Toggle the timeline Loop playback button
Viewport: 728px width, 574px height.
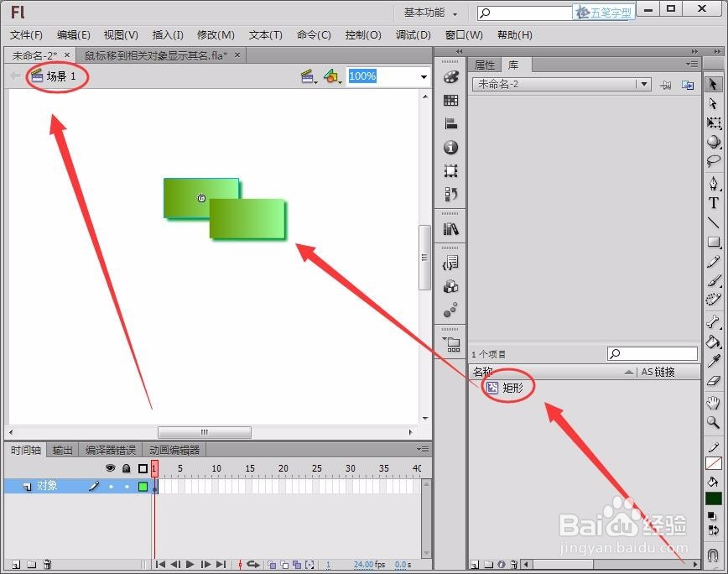pos(253,564)
